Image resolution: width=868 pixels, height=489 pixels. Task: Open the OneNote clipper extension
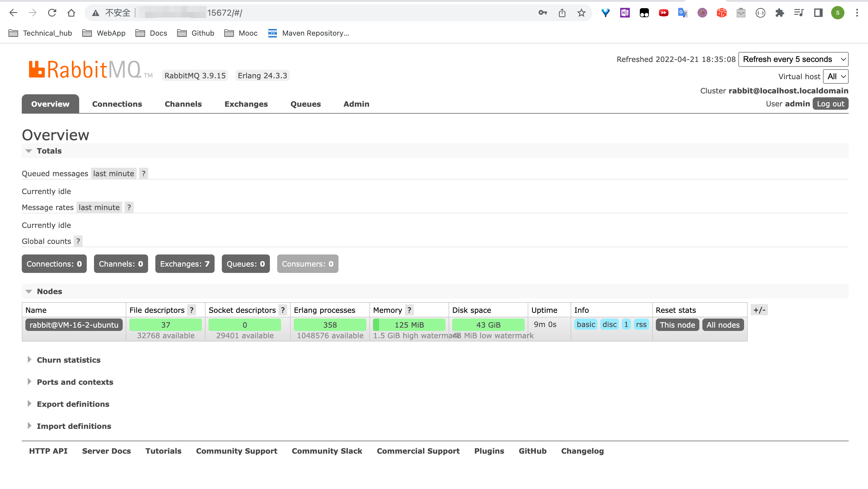(625, 13)
